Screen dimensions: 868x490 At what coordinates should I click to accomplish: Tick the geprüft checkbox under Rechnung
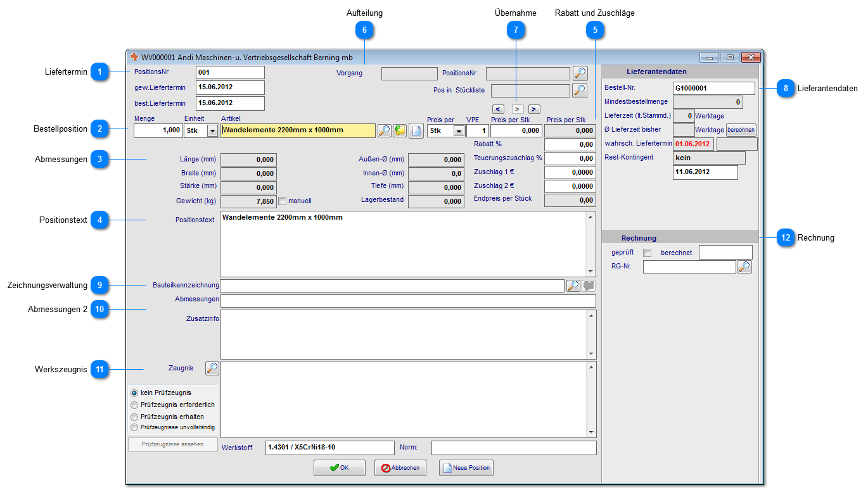(x=648, y=253)
